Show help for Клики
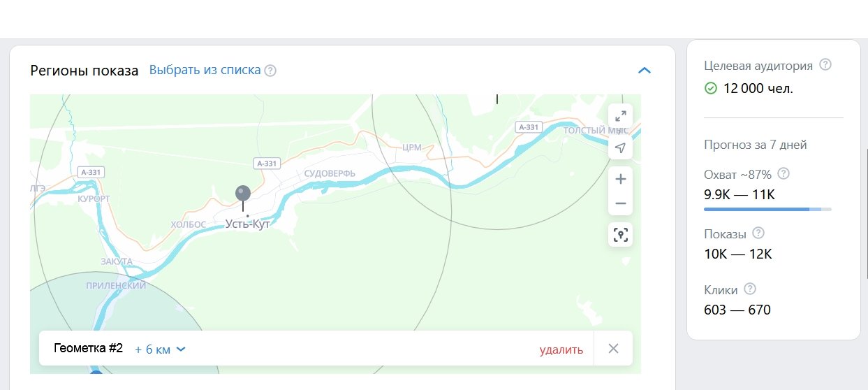Viewport: 868px width, 390px height. tap(751, 289)
